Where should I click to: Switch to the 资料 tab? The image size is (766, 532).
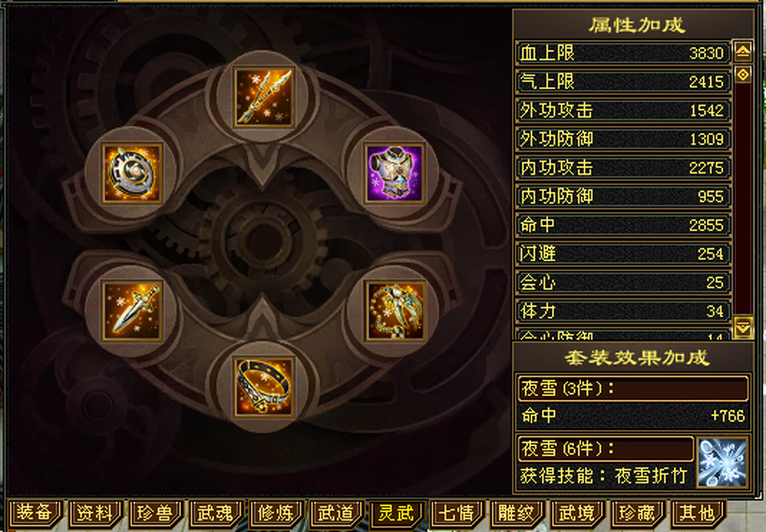[95, 513]
